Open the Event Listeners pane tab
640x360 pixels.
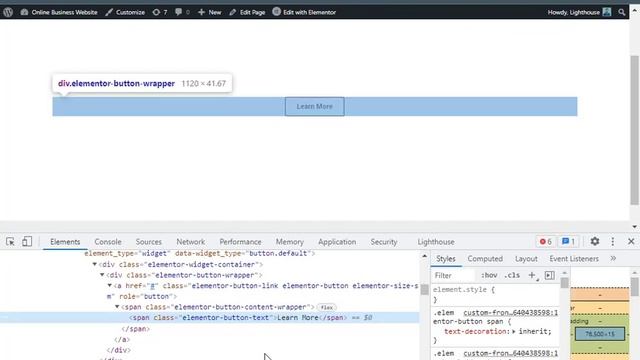click(x=574, y=259)
